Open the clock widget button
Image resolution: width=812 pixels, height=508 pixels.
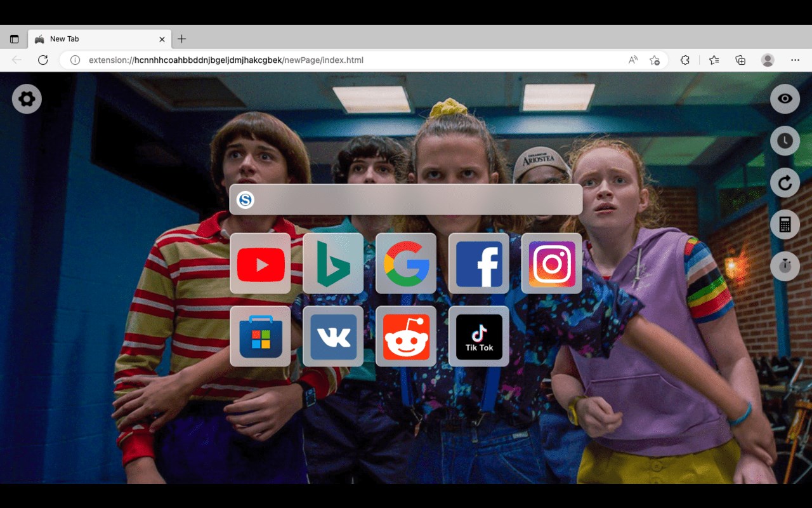pyautogui.click(x=785, y=141)
